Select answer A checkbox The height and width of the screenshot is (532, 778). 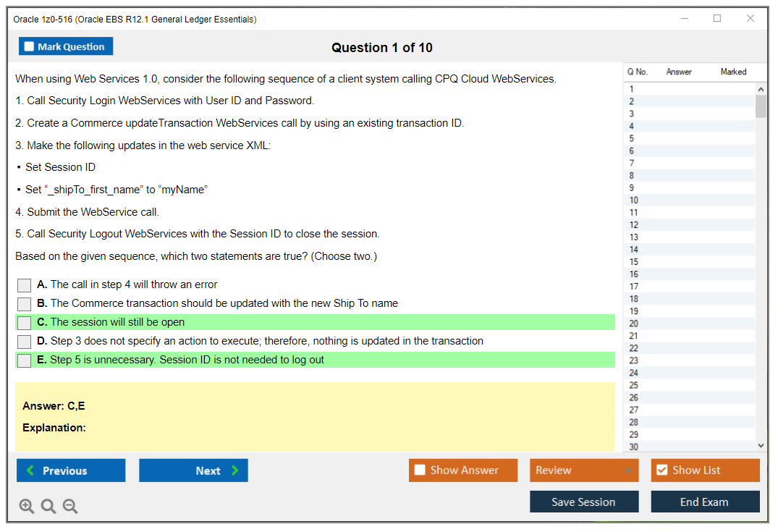tap(24, 285)
